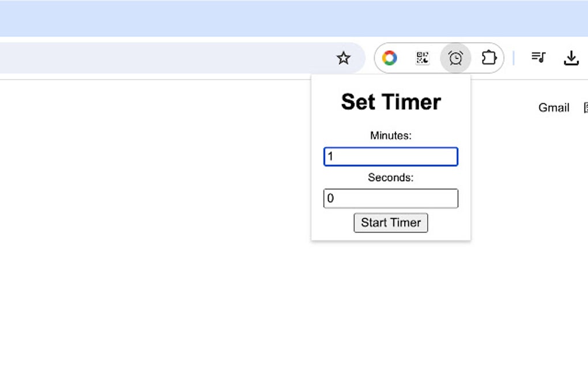588x368 pixels.
Task: Click the Seconds label above the input
Action: (x=390, y=178)
